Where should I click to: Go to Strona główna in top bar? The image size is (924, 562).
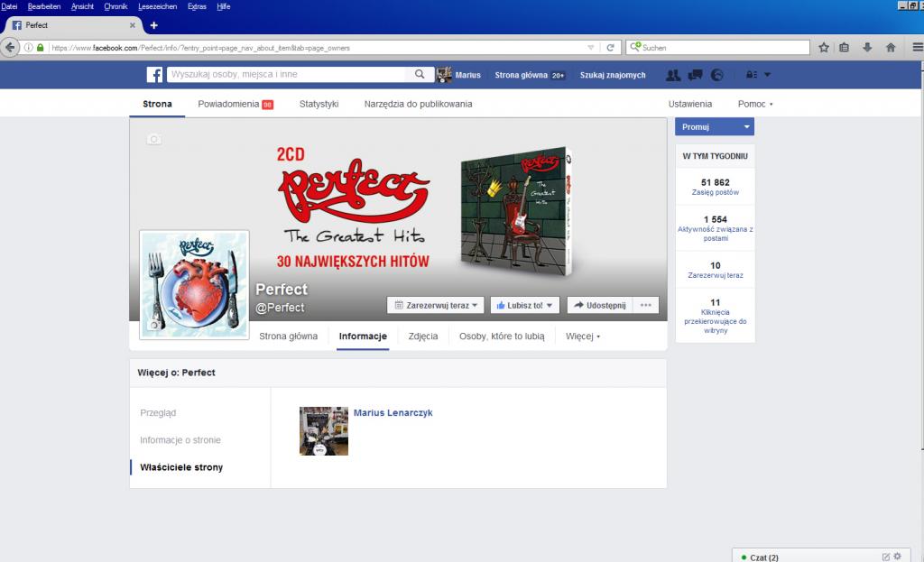coord(529,75)
